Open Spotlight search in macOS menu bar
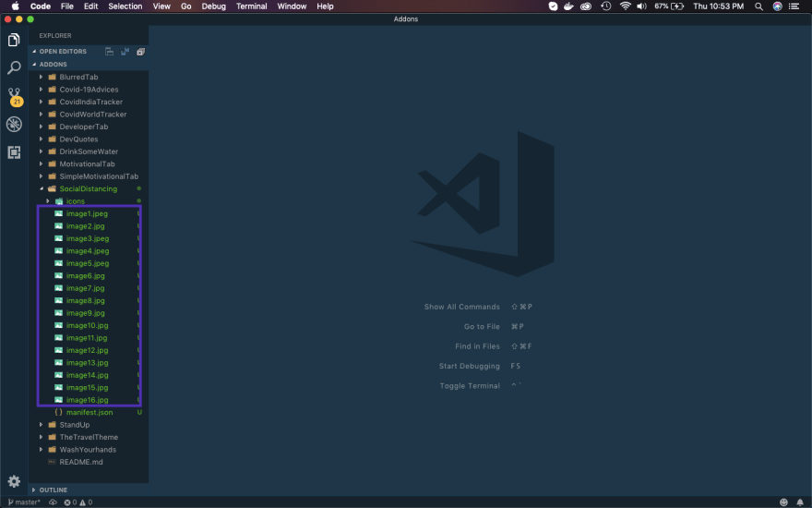The width and height of the screenshot is (812, 508). (758, 6)
